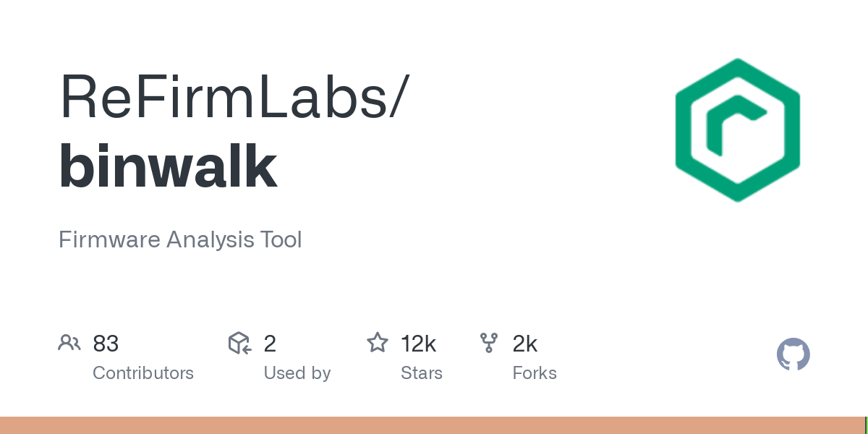Click the thin dark language bar segment
Viewport: 868px width, 434px height.
tap(867, 425)
